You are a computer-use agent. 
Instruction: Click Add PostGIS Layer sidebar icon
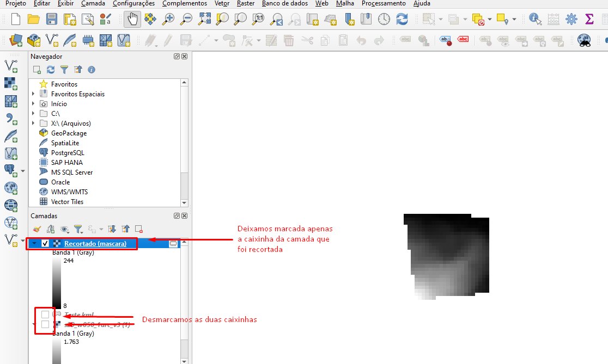10,170
